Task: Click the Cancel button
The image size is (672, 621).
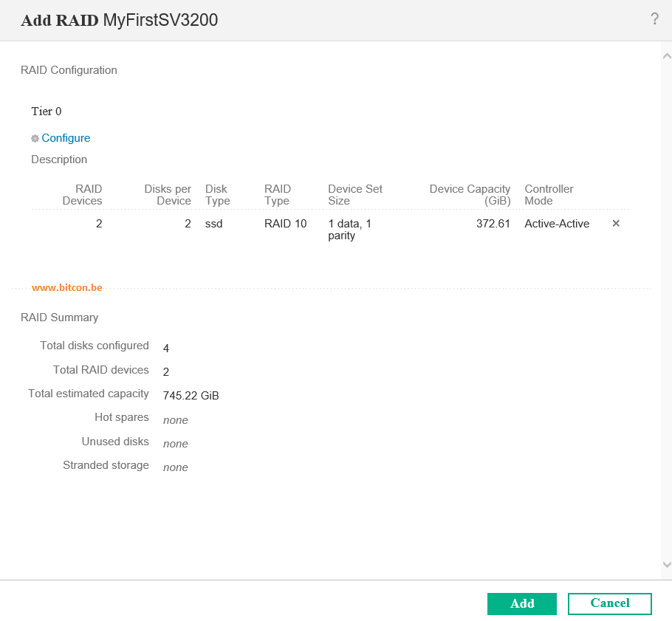Action: [x=609, y=603]
